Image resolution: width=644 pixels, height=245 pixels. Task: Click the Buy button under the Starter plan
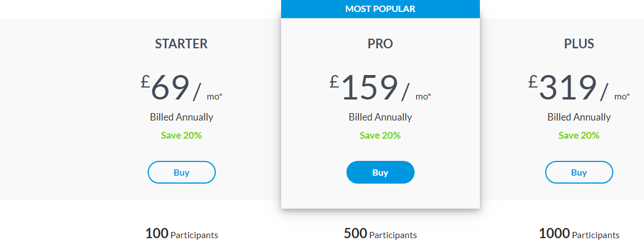182,172
